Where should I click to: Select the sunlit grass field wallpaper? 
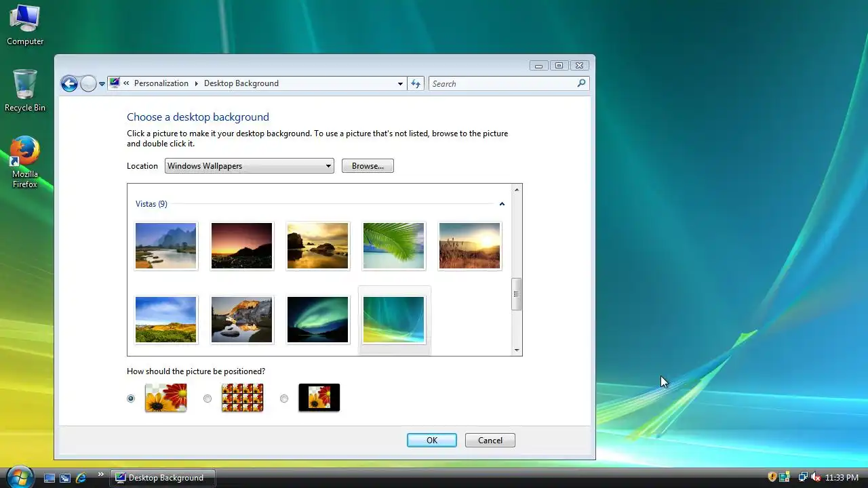(469, 246)
